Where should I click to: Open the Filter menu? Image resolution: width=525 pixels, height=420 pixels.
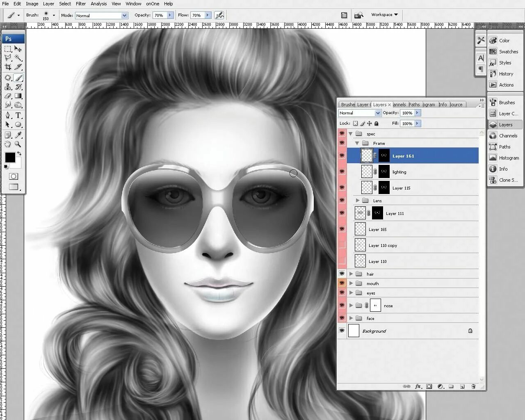click(x=80, y=4)
